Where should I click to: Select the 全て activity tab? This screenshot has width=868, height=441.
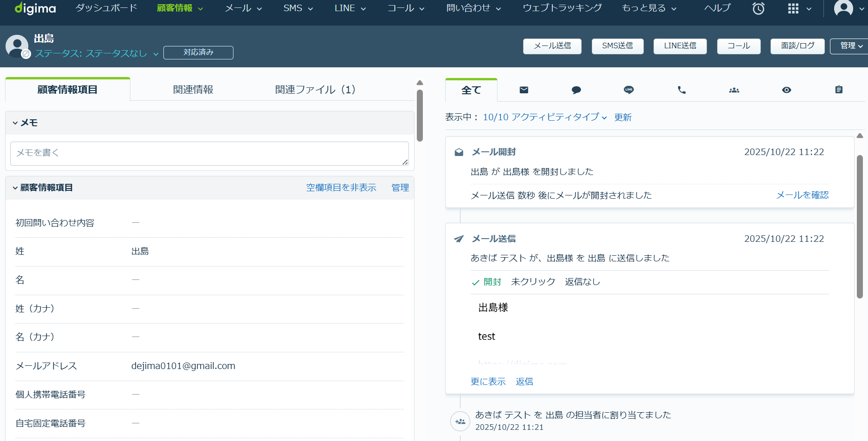(471, 91)
